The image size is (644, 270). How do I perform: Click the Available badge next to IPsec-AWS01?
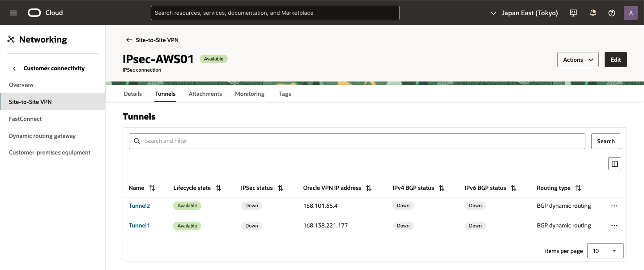(213, 59)
